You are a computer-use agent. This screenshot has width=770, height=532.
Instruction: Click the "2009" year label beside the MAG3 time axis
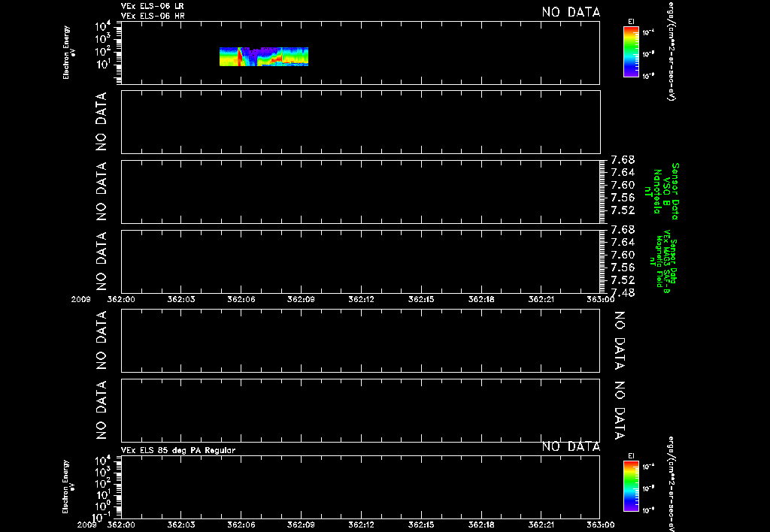coord(80,299)
